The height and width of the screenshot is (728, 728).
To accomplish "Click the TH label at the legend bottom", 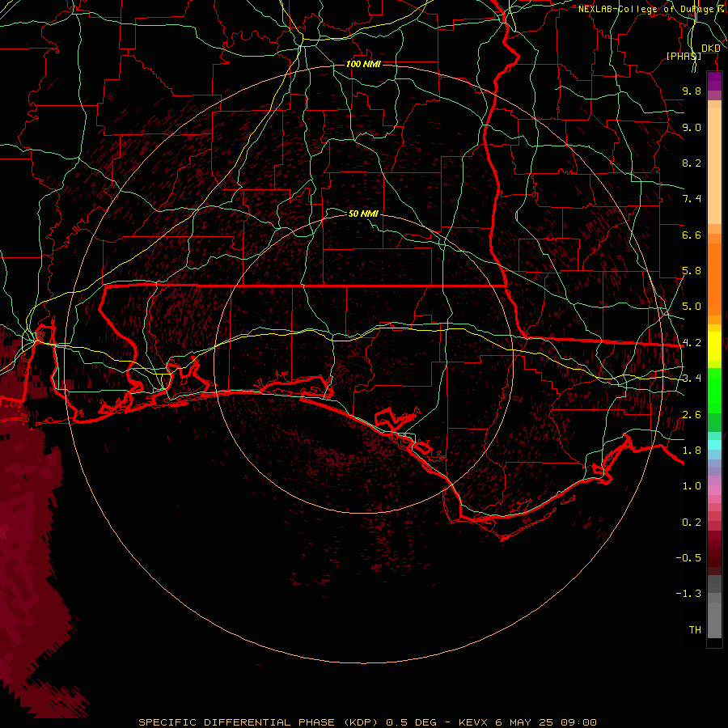I will tap(695, 630).
